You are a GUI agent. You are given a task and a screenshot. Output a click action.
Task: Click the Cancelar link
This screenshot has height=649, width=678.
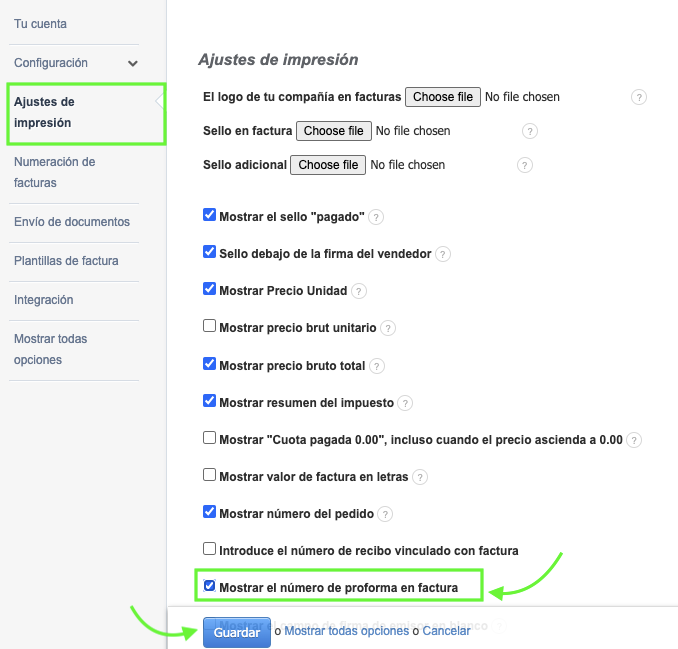pos(446,631)
